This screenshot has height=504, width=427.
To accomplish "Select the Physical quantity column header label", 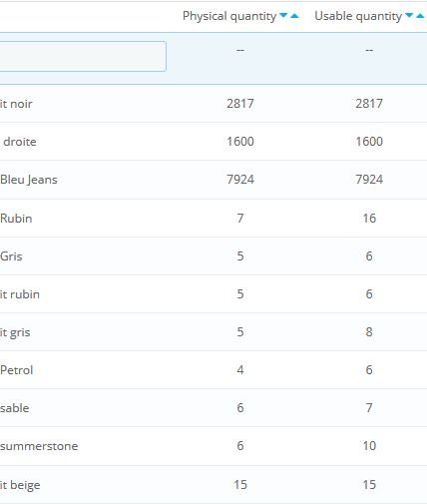I will click(x=229, y=16).
